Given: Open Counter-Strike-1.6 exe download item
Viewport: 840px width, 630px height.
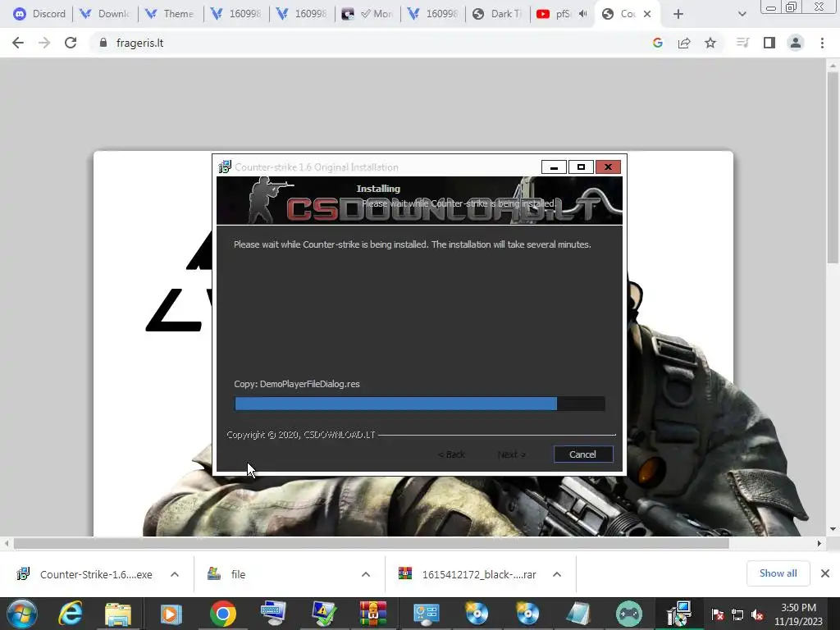Looking at the screenshot, I should 85,574.
